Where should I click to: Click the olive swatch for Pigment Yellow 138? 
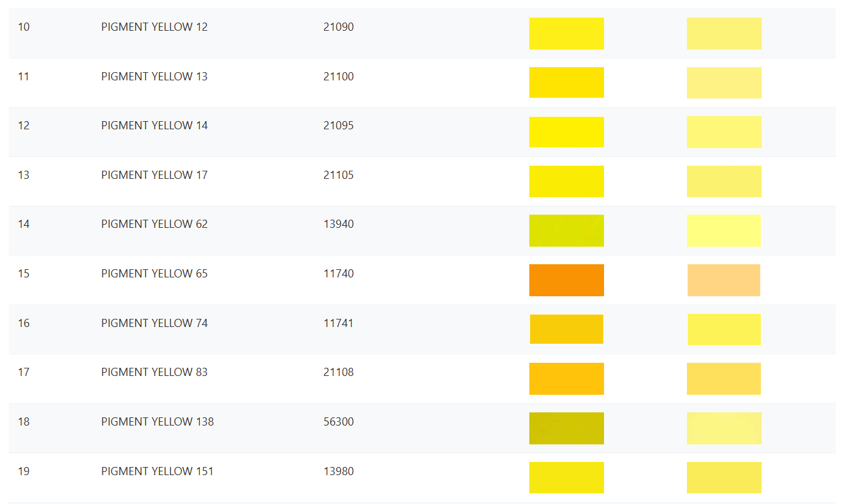coord(566,428)
